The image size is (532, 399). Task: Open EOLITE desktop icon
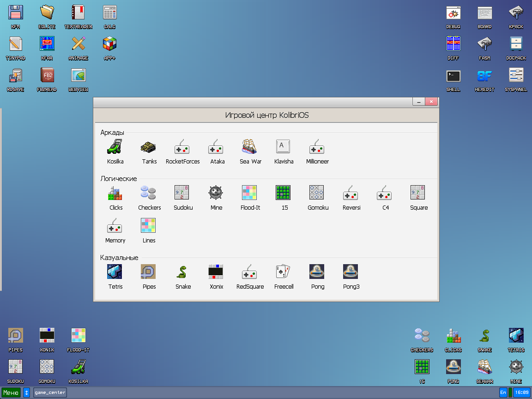pos(47,17)
